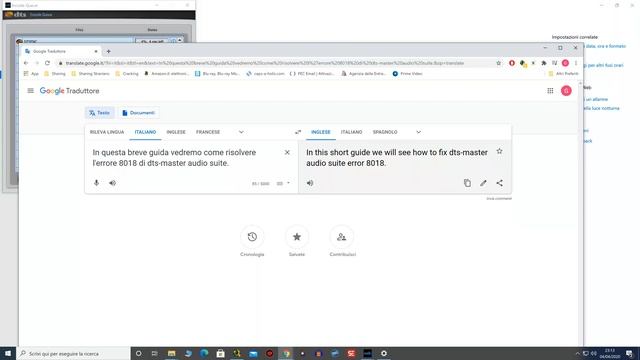
Task: Choose ITALIANO as source language
Action: [x=145, y=132]
